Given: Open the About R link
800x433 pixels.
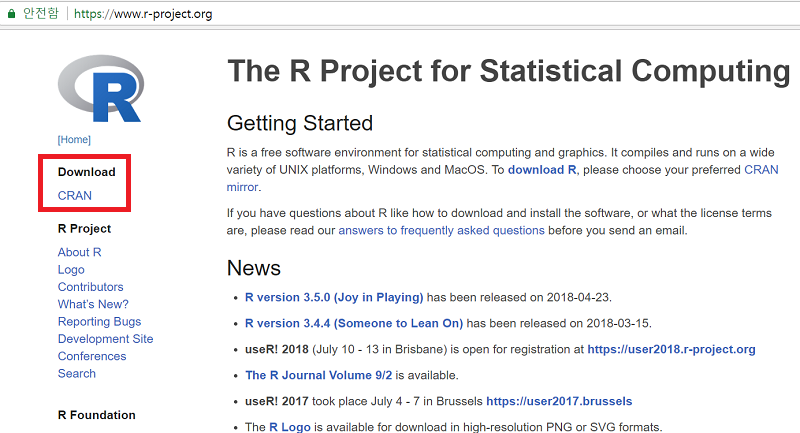Looking at the screenshot, I should pos(80,252).
